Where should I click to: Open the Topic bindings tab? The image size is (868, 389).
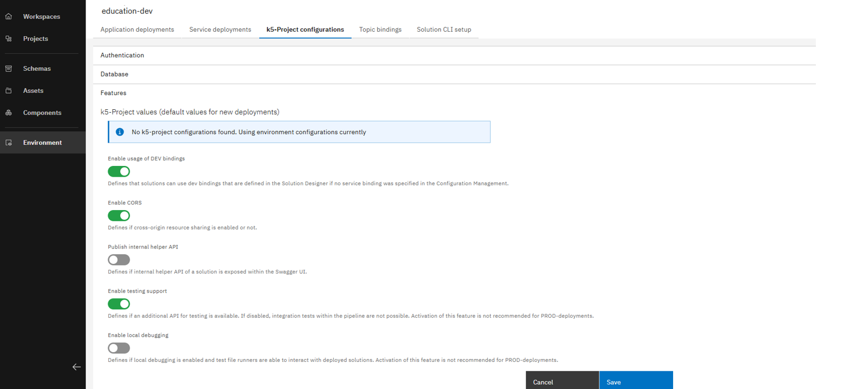(x=380, y=29)
